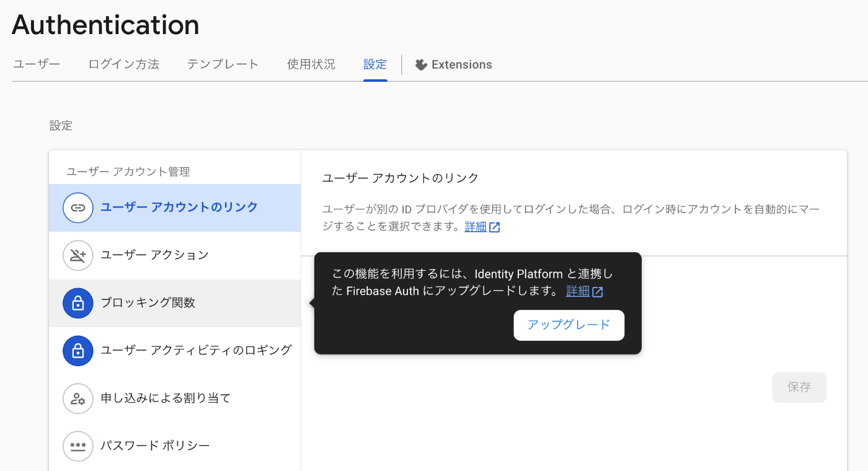Image resolution: width=868 pixels, height=471 pixels.
Task: Click the external-link icon after the description's 詳細
Action: pos(495,227)
